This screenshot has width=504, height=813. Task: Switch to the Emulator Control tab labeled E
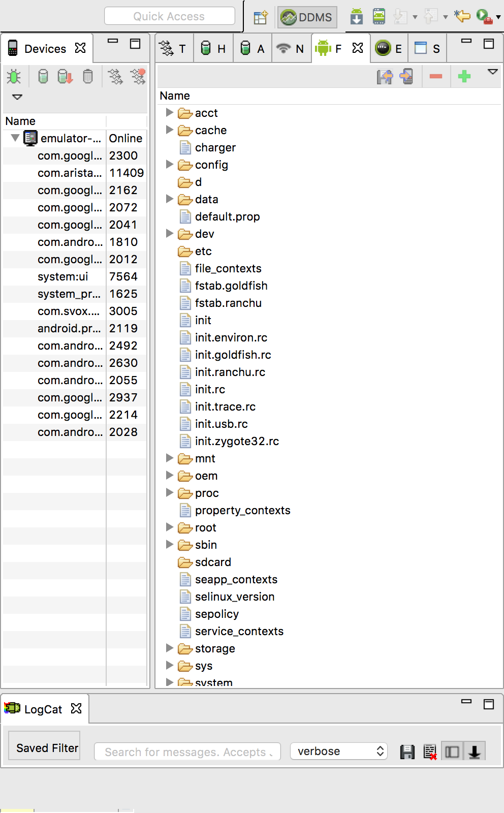pos(390,49)
